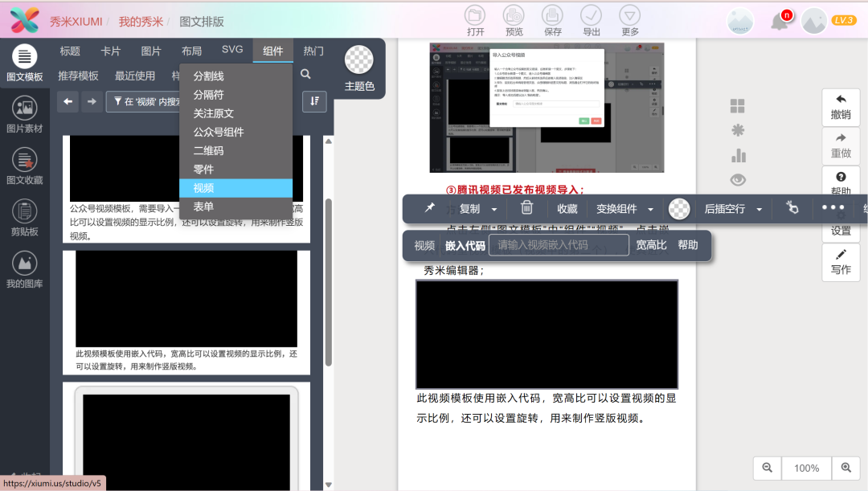Viewport: 868px width, 491px height.
Task: Open the 更多 more options icon
Action: 630,21
